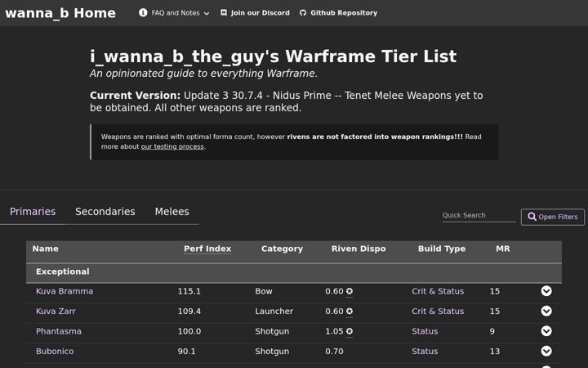Viewport: 588px width, 368px height.
Task: Open the our testing process link
Action: (x=172, y=146)
